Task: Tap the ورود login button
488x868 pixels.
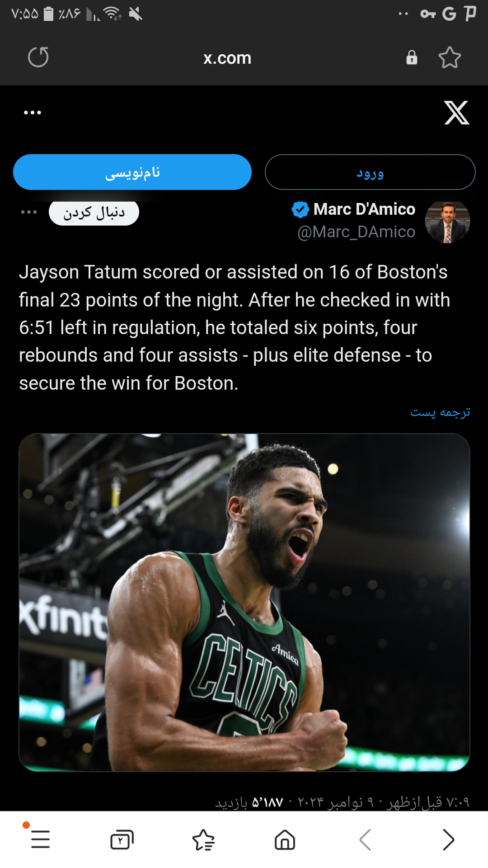Action: [370, 172]
